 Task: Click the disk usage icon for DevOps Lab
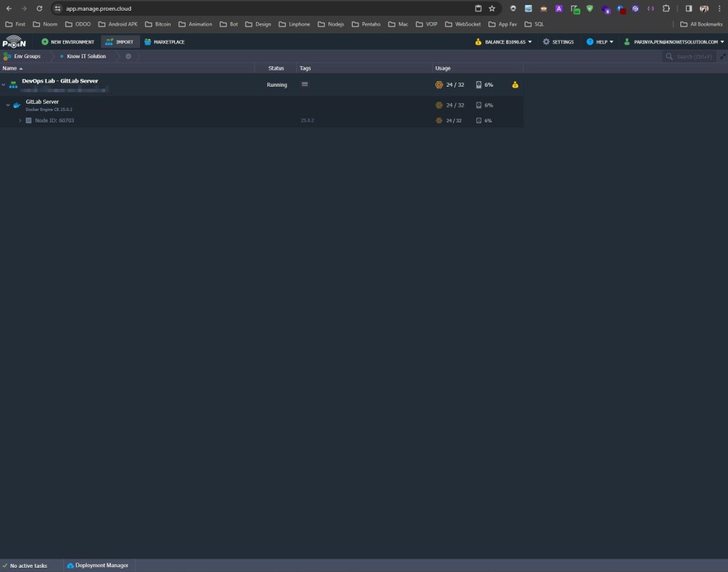tap(478, 85)
